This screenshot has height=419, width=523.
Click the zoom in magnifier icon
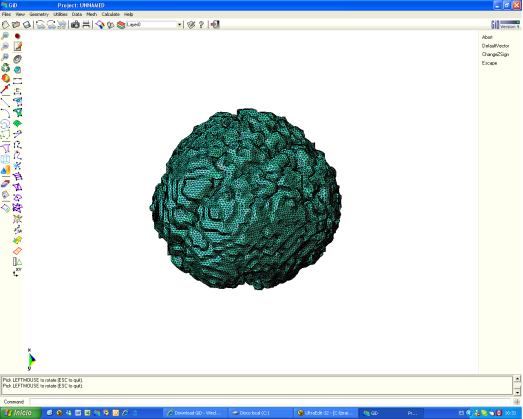(5, 36)
